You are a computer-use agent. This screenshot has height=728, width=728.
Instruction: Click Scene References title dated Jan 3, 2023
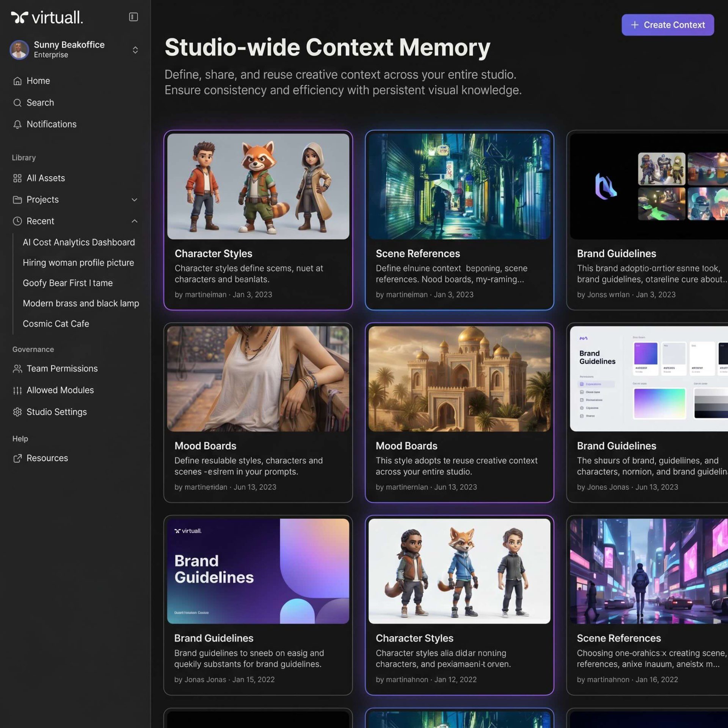coord(418,254)
